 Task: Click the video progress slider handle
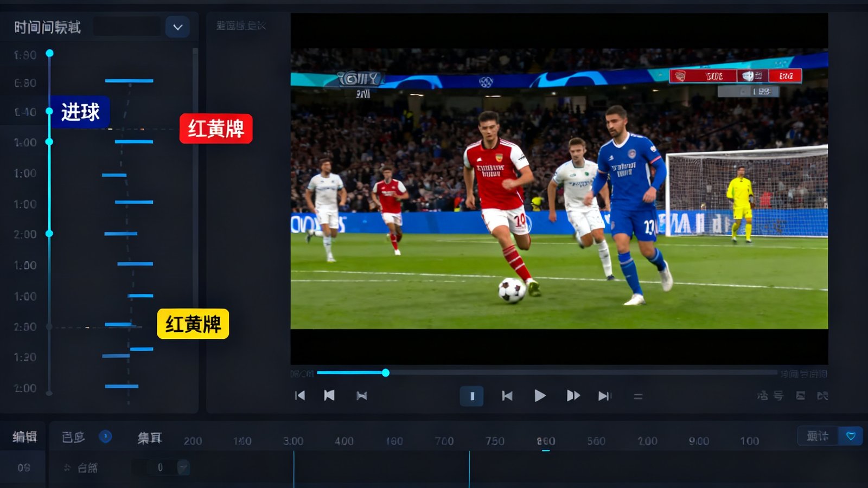386,373
